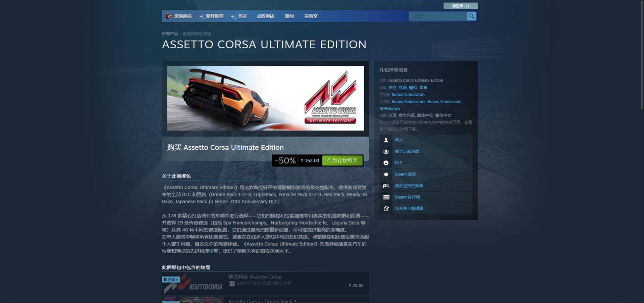Click the single-player person icon
The image size is (644, 303).
click(386, 140)
